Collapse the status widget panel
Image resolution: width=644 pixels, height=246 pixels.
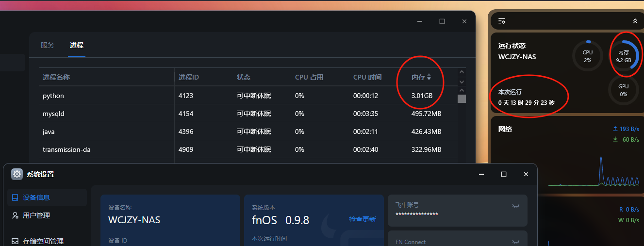(x=635, y=21)
